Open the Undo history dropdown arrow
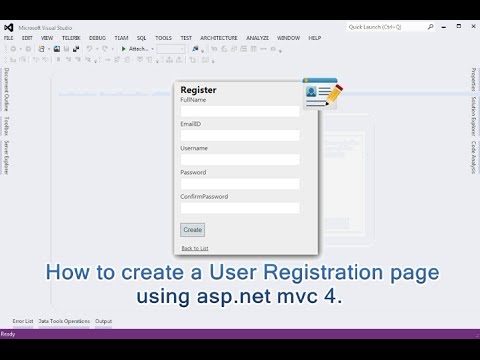The image size is (480, 360). click(97, 49)
